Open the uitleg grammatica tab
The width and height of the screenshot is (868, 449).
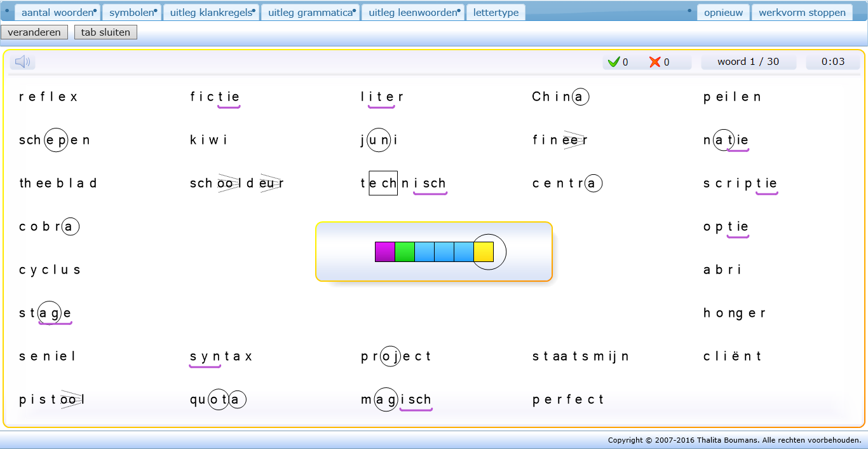coord(311,13)
